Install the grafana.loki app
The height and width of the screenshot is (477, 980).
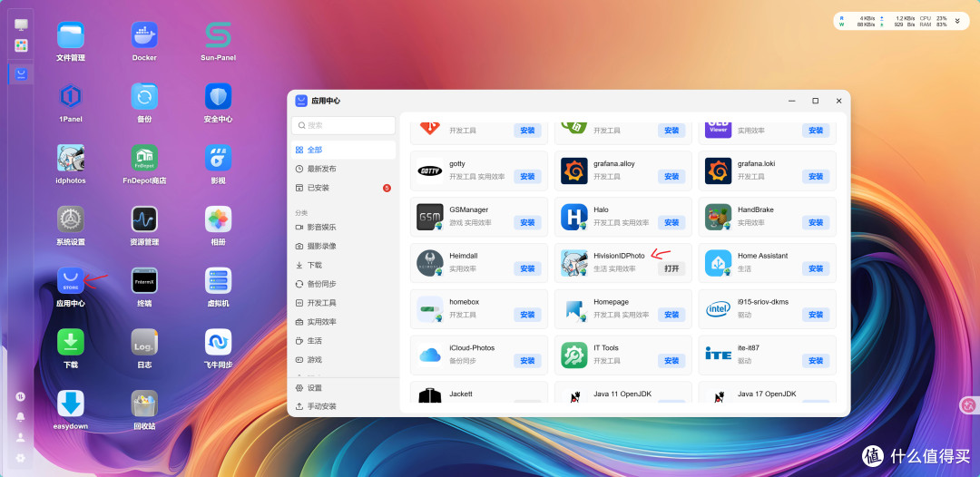pyautogui.click(x=816, y=177)
